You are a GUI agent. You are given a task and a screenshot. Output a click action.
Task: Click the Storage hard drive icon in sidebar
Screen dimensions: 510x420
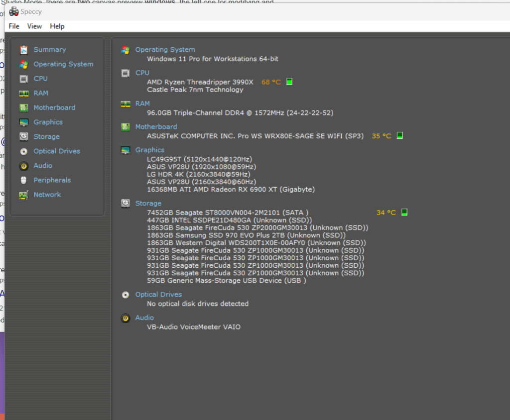[x=24, y=136]
